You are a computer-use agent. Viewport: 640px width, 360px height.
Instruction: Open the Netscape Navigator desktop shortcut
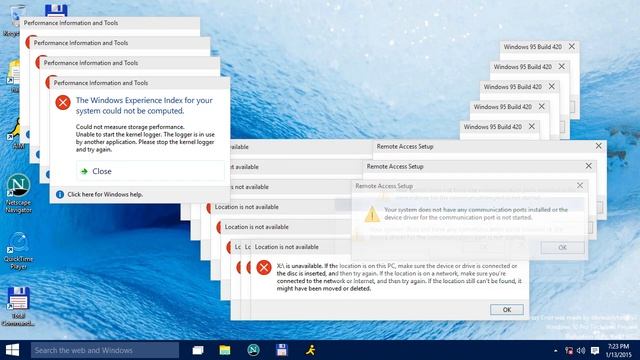(19, 193)
